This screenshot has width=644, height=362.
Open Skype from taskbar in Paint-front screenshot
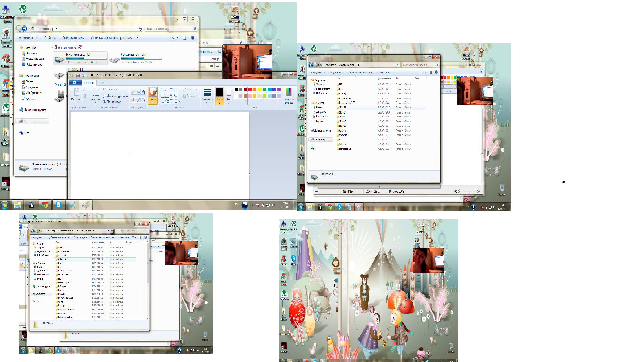coord(58,205)
